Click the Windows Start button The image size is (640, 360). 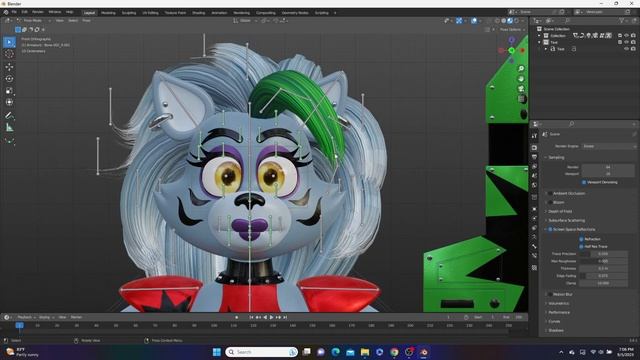[217, 352]
